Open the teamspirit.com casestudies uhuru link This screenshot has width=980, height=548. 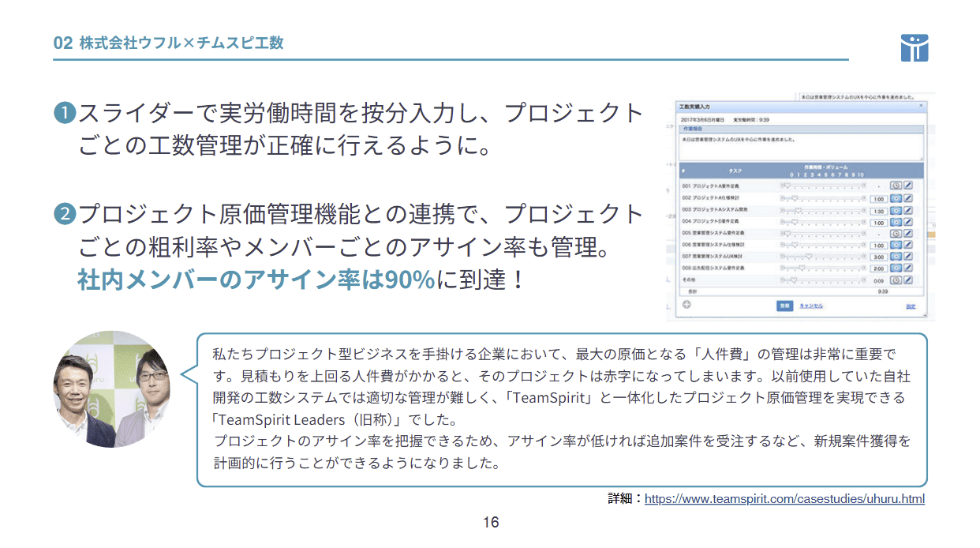coord(784,499)
